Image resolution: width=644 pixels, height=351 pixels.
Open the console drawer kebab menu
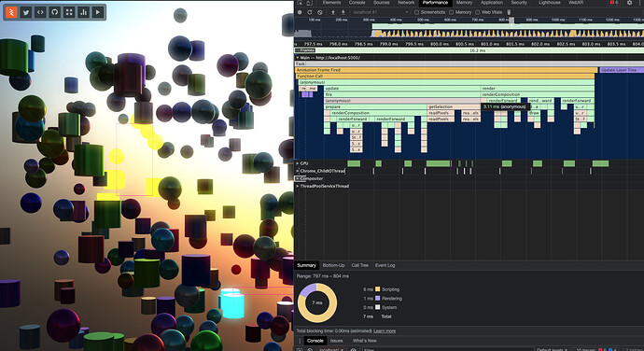coord(300,341)
